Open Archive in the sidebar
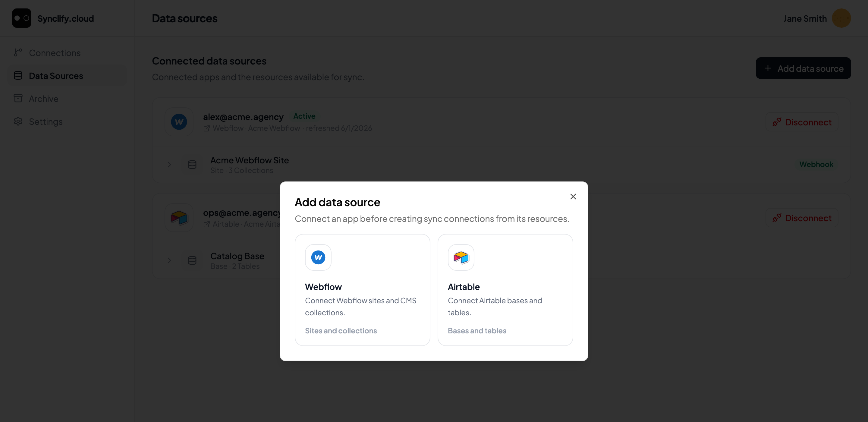 pos(68,99)
